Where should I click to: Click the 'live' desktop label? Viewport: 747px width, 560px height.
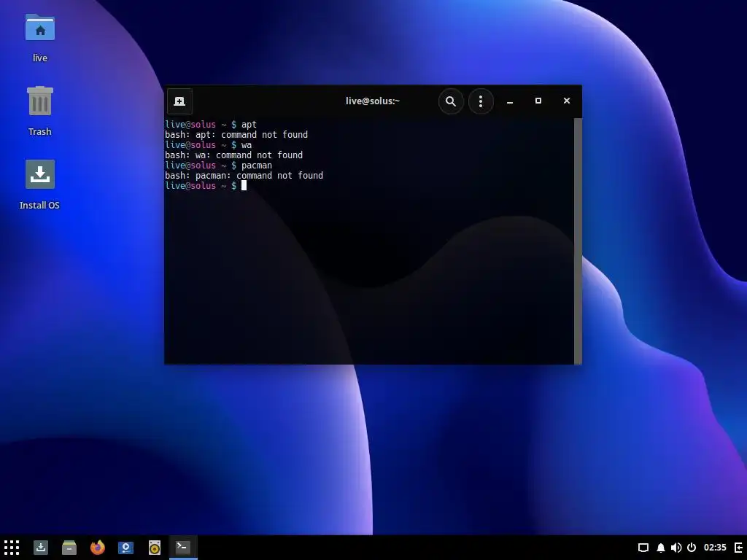pos(40,58)
